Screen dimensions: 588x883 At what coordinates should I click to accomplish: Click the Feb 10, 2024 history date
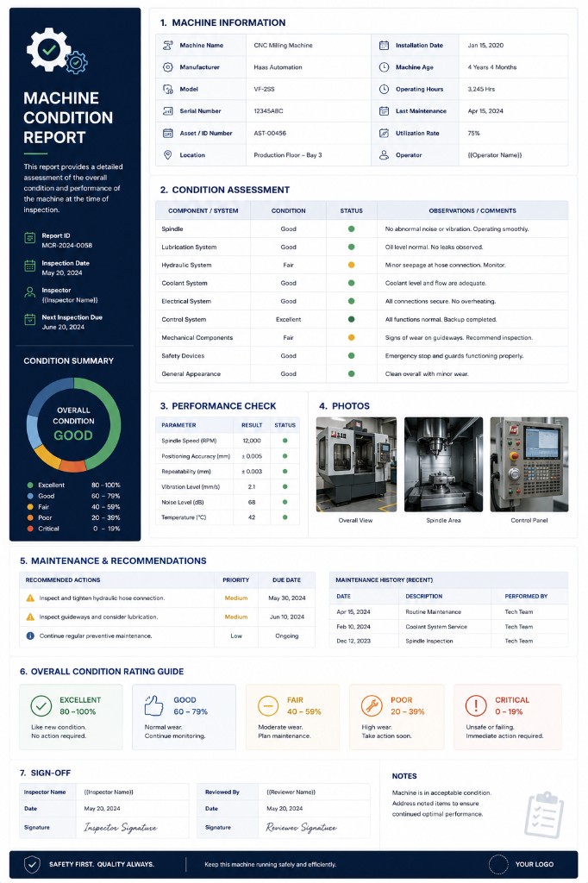click(x=353, y=627)
